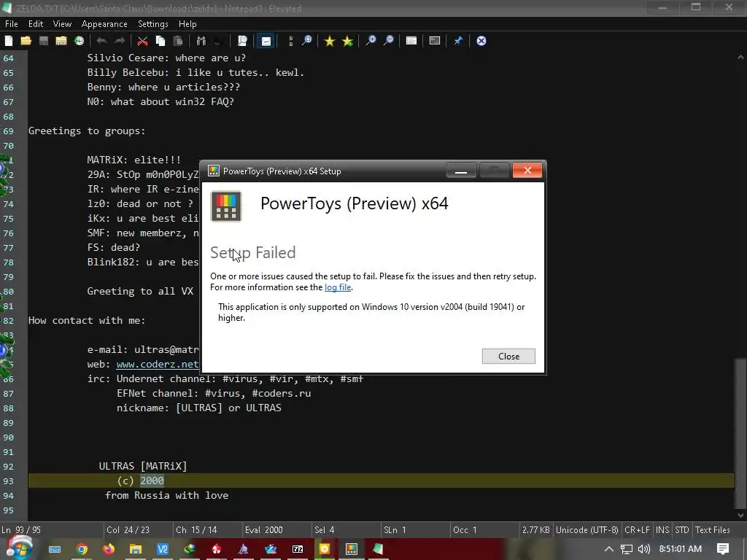Open the notification center icon

coord(723,549)
